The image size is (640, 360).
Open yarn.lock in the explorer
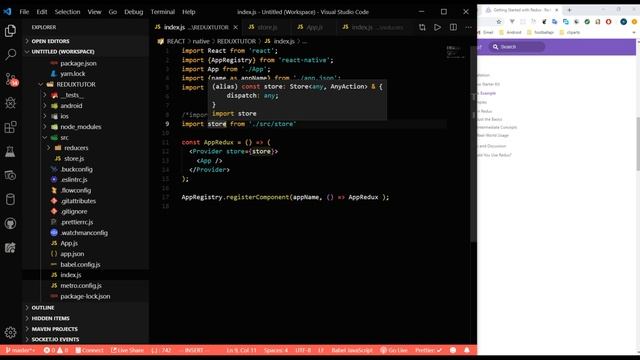pos(73,74)
